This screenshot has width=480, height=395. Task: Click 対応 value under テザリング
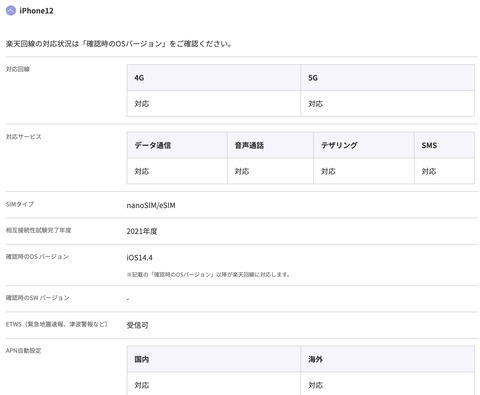328,171
